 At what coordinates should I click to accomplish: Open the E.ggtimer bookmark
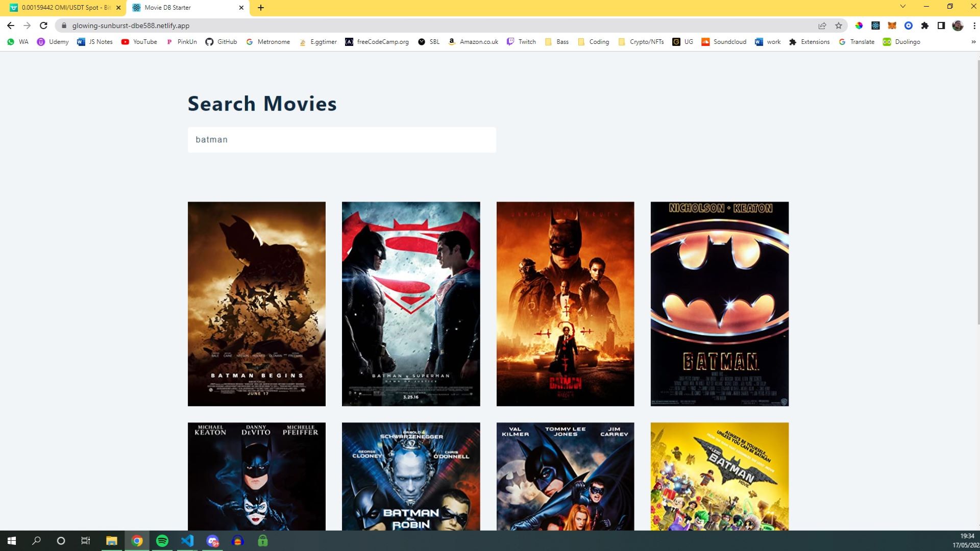point(318,42)
